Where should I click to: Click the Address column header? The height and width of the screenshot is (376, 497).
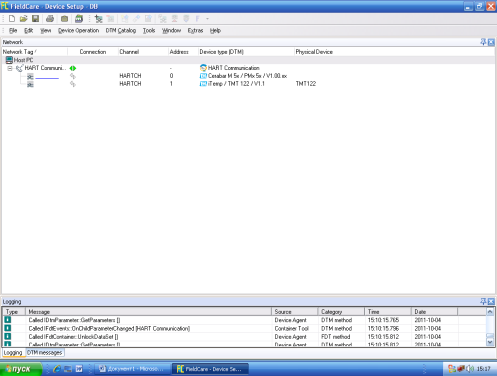tap(183, 52)
